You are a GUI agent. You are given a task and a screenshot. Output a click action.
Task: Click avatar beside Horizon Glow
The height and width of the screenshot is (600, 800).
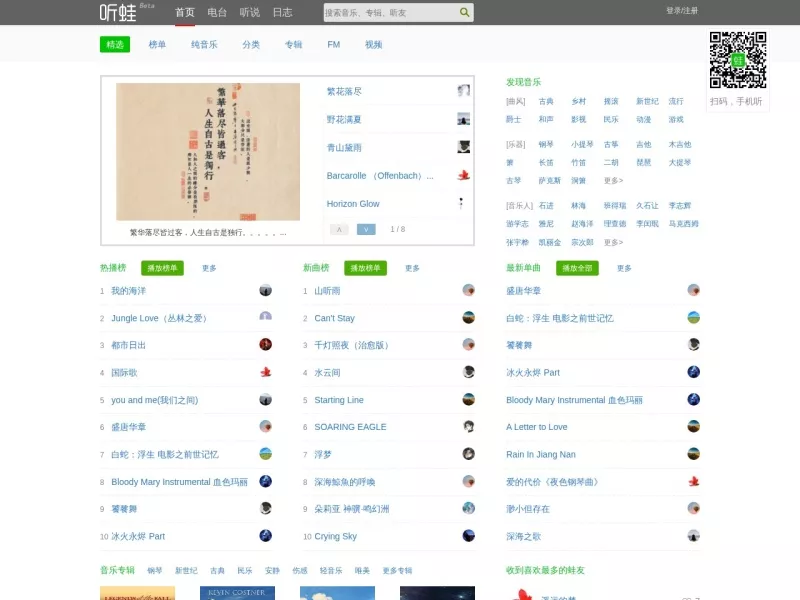461,203
